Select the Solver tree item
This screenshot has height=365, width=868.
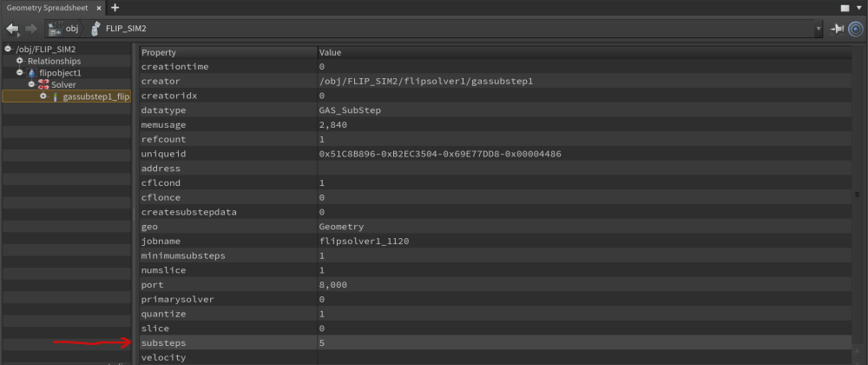(63, 84)
